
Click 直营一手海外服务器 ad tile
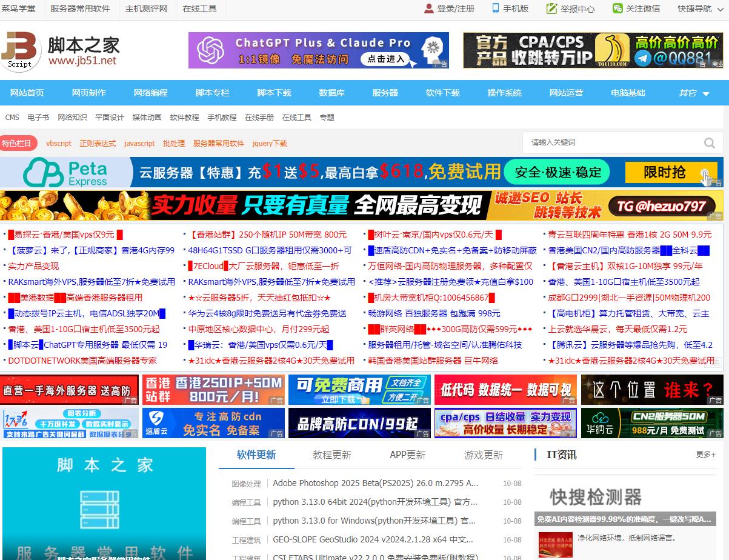pyautogui.click(x=69, y=390)
